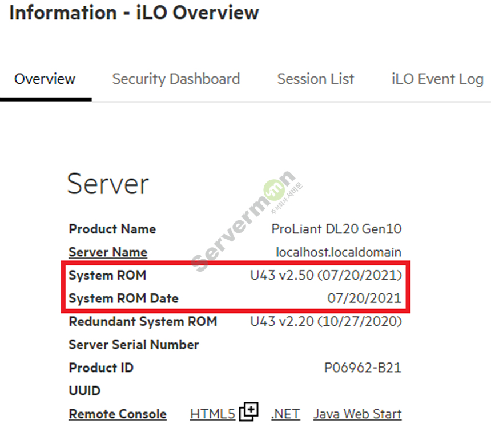The image size is (491, 448).
Task: Open the Remote Console link
Action: [x=118, y=414]
